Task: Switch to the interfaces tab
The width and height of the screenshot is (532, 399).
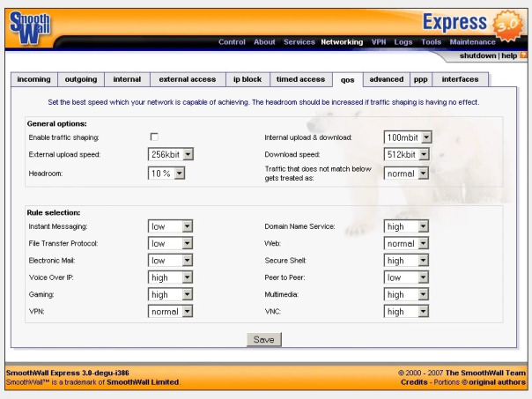Action: [x=460, y=79]
